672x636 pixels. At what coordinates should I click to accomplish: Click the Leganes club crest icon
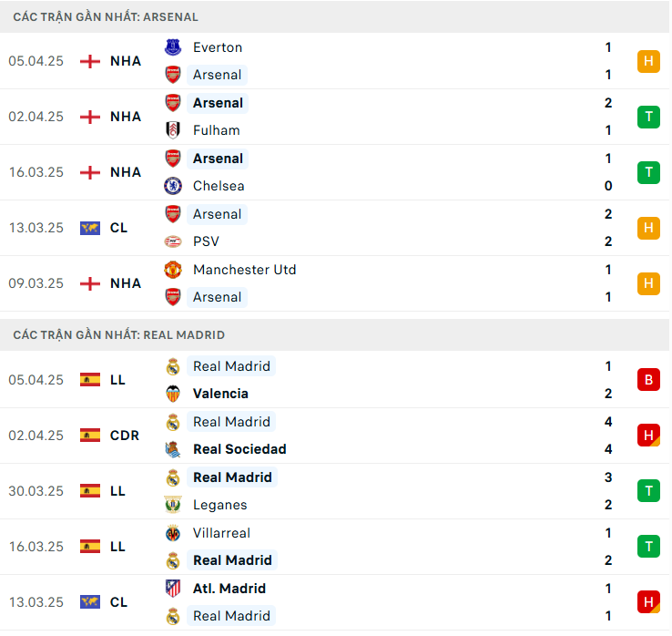tap(173, 505)
